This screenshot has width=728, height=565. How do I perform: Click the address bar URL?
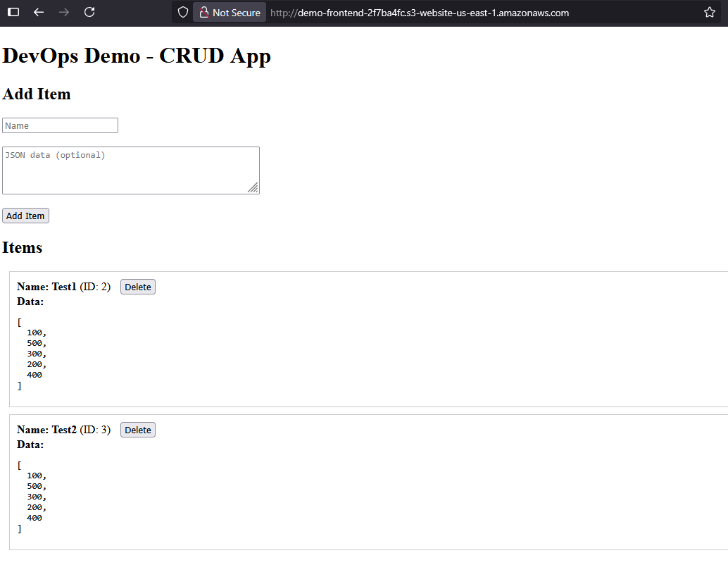419,13
